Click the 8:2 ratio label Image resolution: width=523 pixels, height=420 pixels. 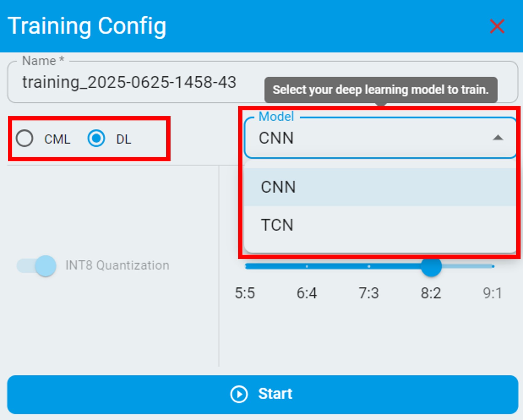431,293
